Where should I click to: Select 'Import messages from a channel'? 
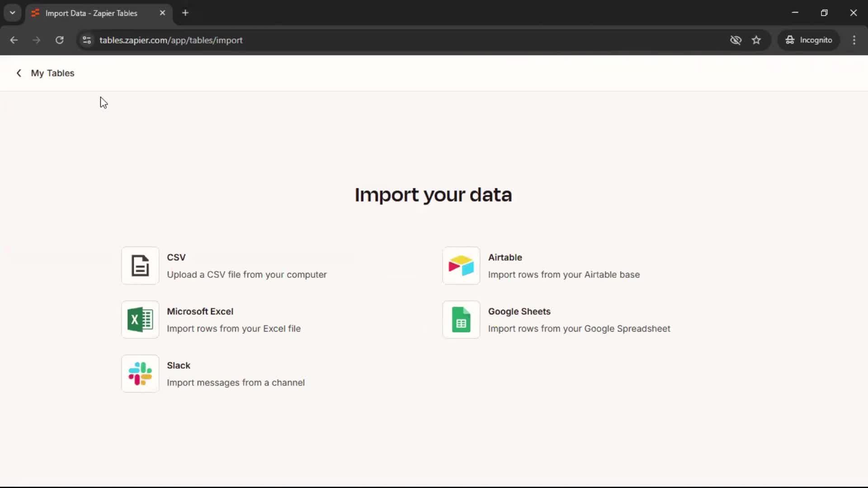236,383
